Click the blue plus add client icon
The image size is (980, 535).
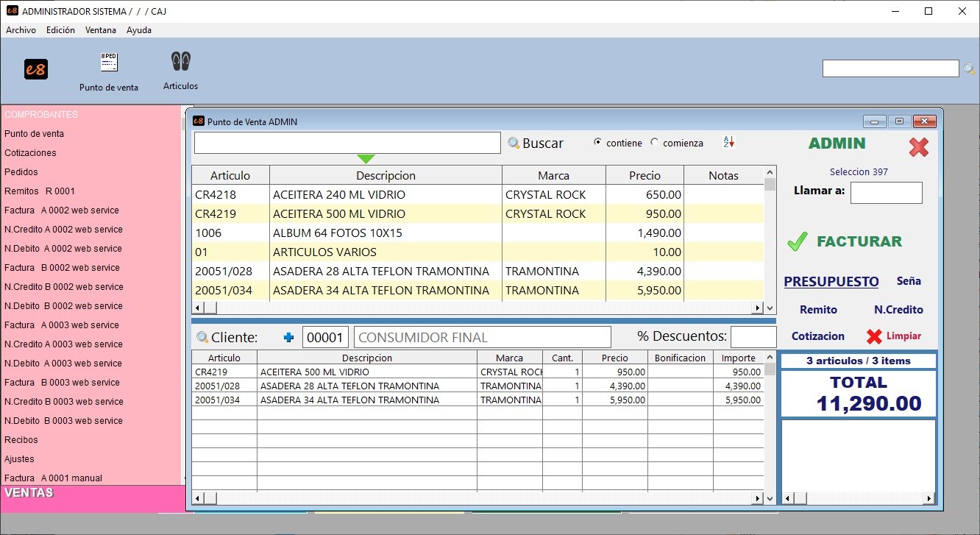[x=288, y=338]
